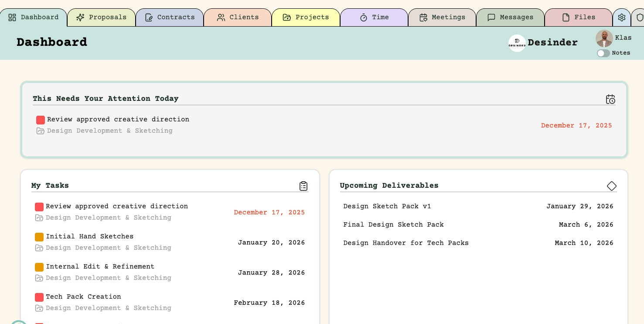
Task: Enable the Notes toggle
Action: pyautogui.click(x=603, y=53)
